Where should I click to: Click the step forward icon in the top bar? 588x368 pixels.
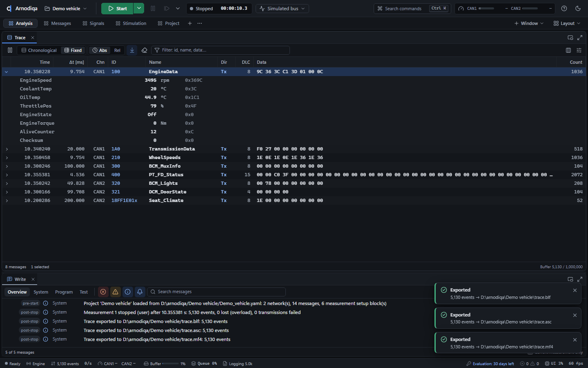click(x=167, y=8)
